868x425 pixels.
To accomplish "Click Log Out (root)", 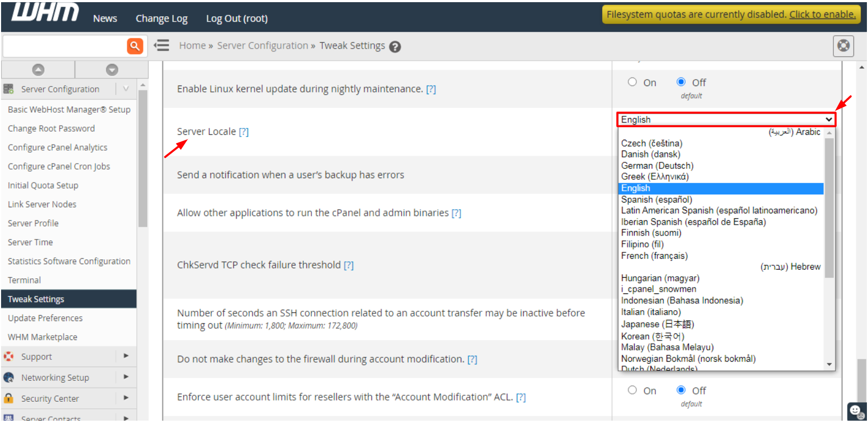I will 237,18.
